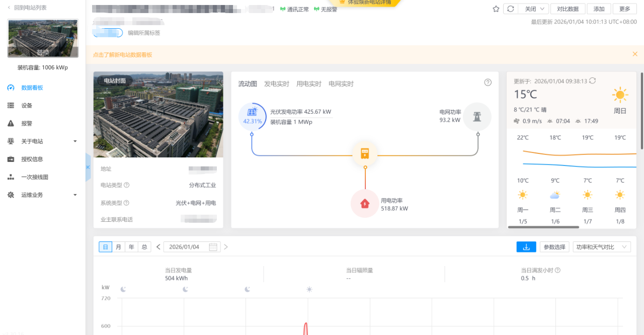This screenshot has width=644, height=335.
Task: Open 设备 in the sidebar
Action: tap(27, 106)
